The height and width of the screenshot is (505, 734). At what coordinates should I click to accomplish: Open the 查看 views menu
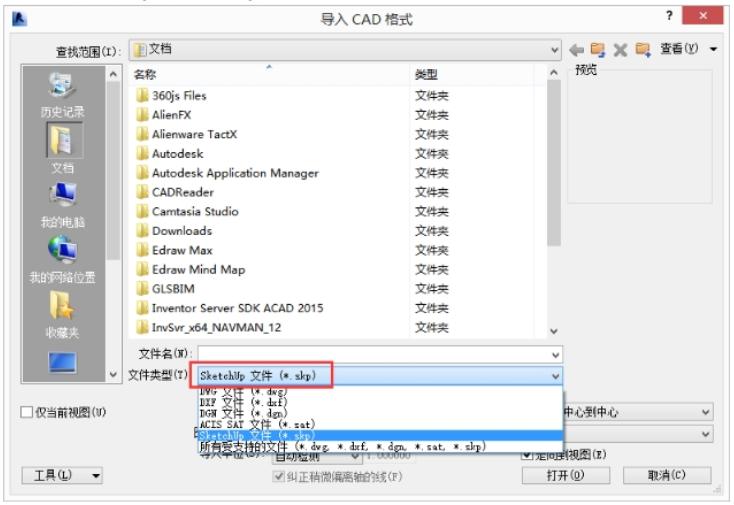point(688,49)
